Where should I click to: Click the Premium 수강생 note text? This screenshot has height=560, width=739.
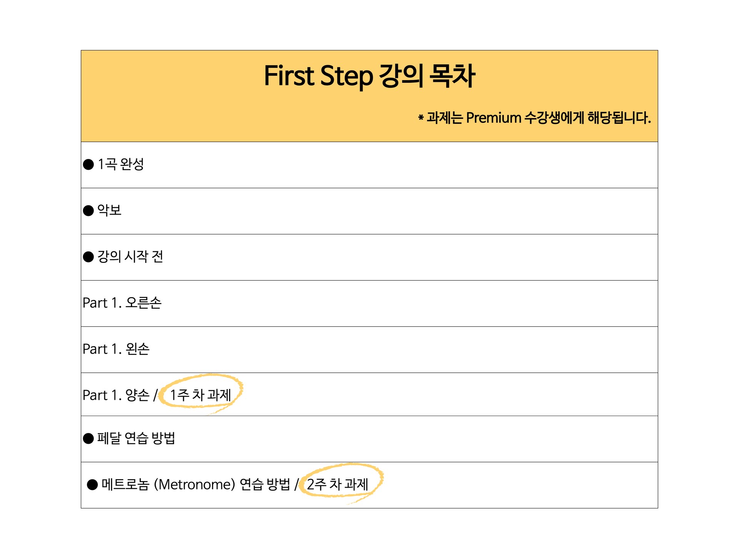point(539,118)
